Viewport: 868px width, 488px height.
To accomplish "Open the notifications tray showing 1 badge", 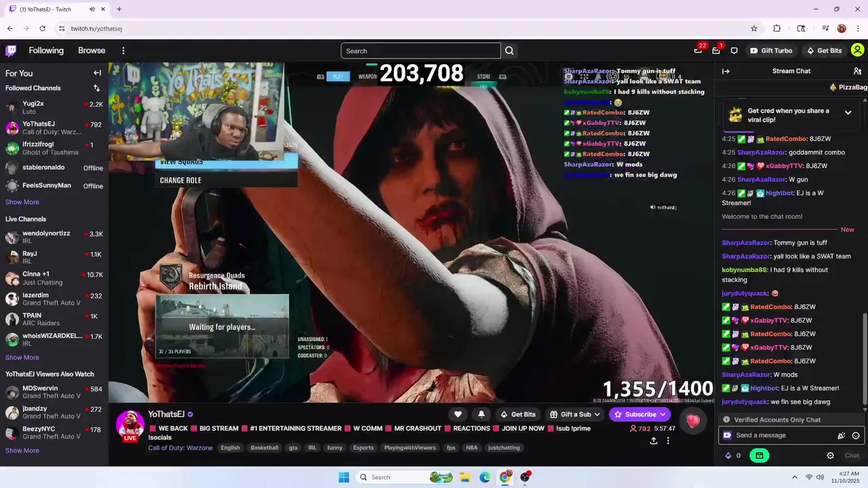I will pos(716,51).
